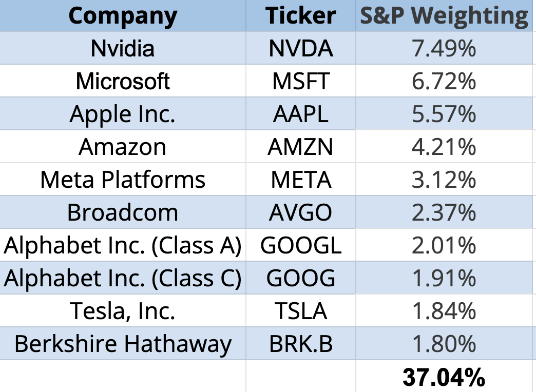The width and height of the screenshot is (536, 392).
Task: Select the META ticker cell
Action: pyautogui.click(x=301, y=180)
